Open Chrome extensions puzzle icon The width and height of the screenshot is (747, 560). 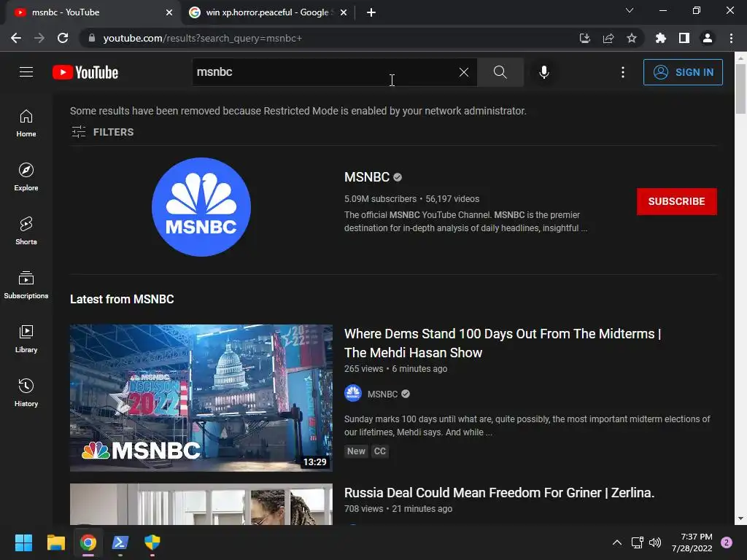click(x=661, y=38)
